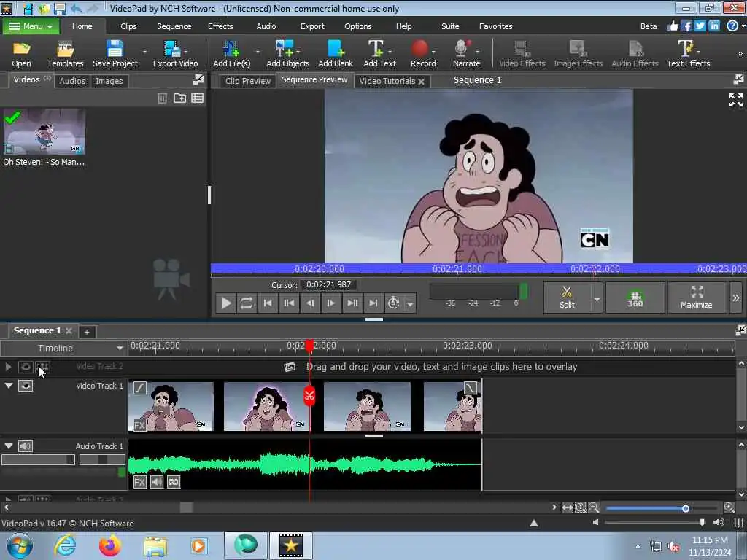
Task: Click the timeline zoom slider handle
Action: click(685, 508)
